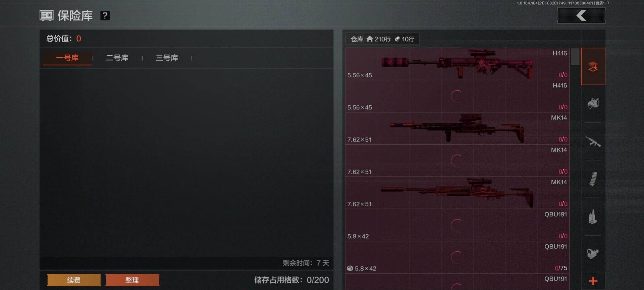644x290 pixels.
Task: Open the vault help question mark
Action: point(105,15)
